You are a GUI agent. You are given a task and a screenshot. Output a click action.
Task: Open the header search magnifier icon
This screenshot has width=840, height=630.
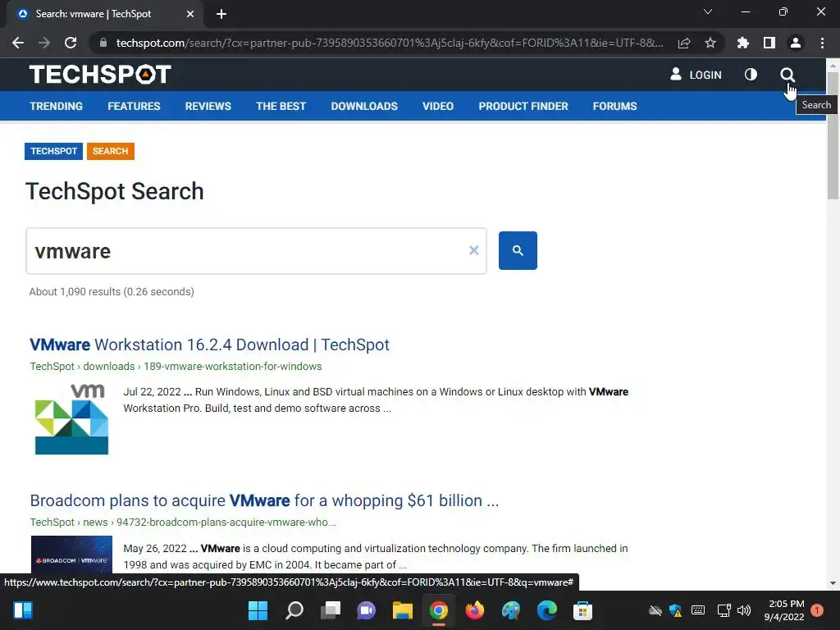pyautogui.click(x=787, y=75)
